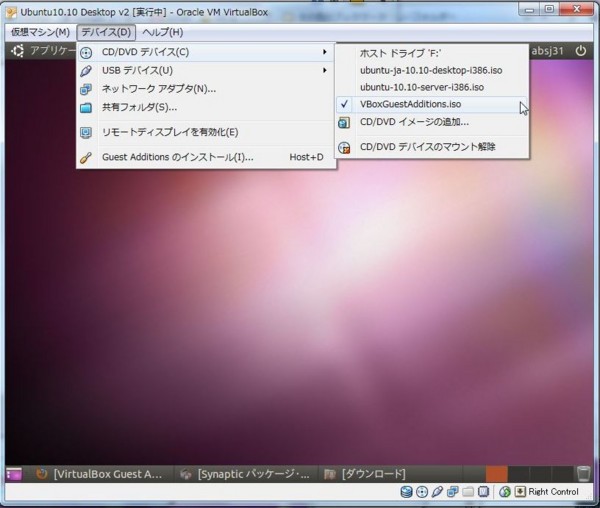The height and width of the screenshot is (508, 600).
Task: Expand the USB device submenu arrow
Action: click(325, 70)
